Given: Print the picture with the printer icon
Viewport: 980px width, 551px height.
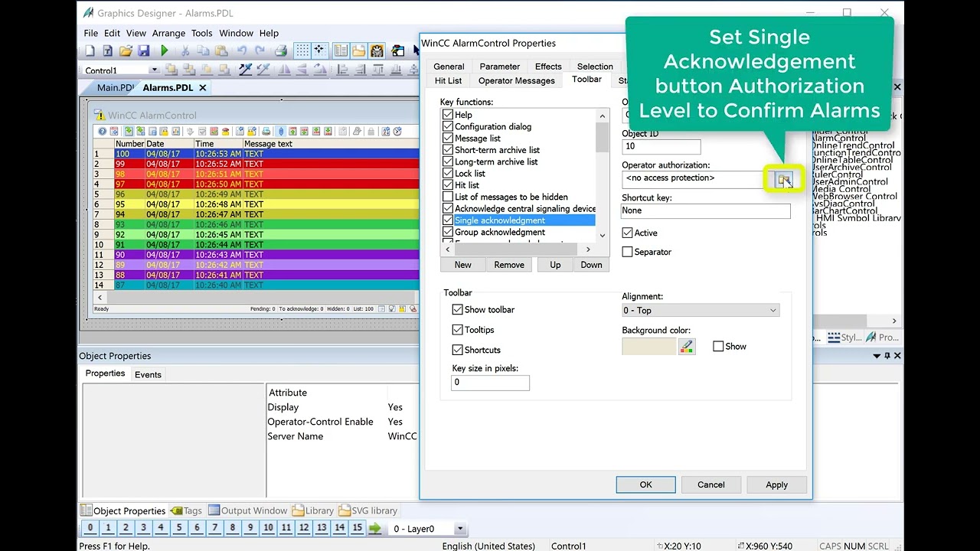Looking at the screenshot, I should [281, 51].
